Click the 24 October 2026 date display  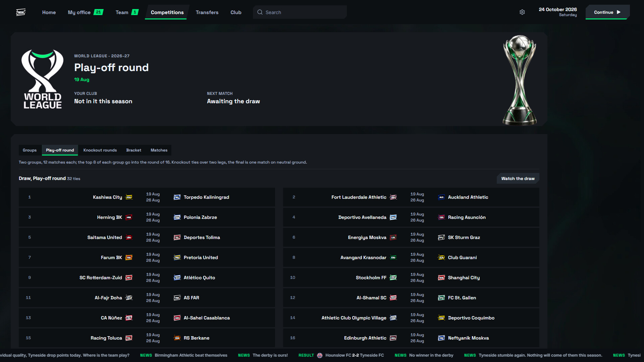pyautogui.click(x=558, y=12)
